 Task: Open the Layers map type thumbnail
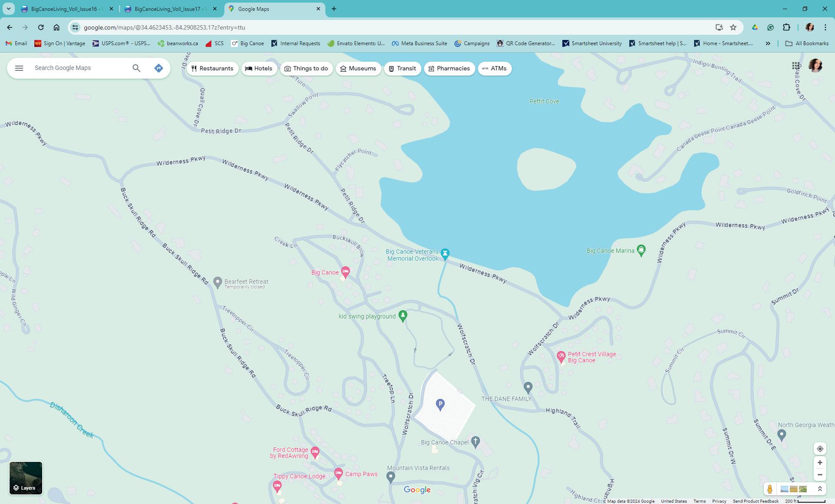point(26,478)
